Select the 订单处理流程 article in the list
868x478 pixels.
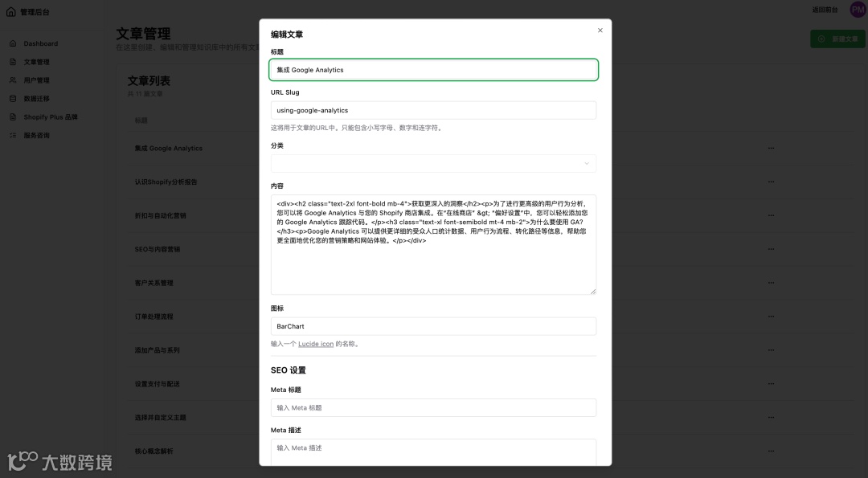click(154, 317)
